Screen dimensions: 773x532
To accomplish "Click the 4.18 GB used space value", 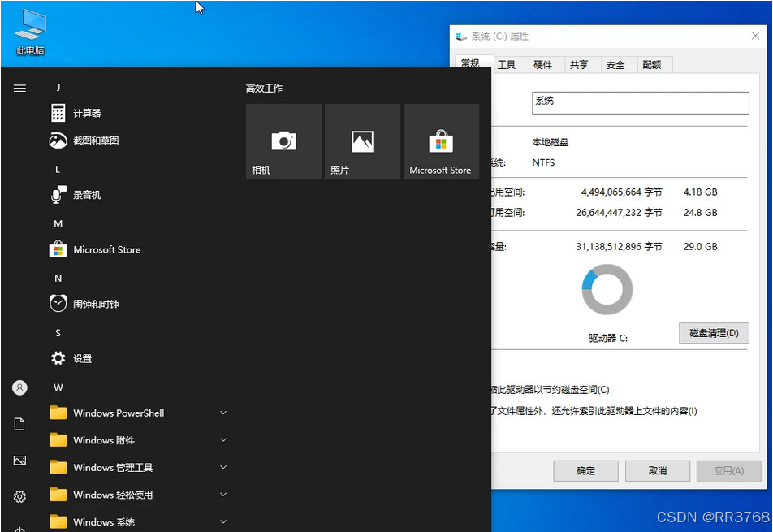I will click(x=701, y=192).
